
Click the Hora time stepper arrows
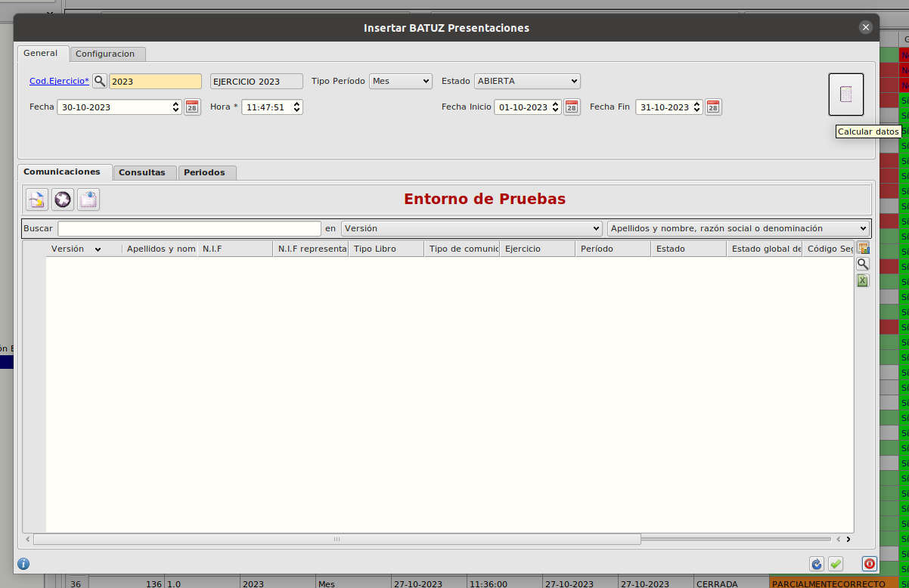(x=297, y=107)
